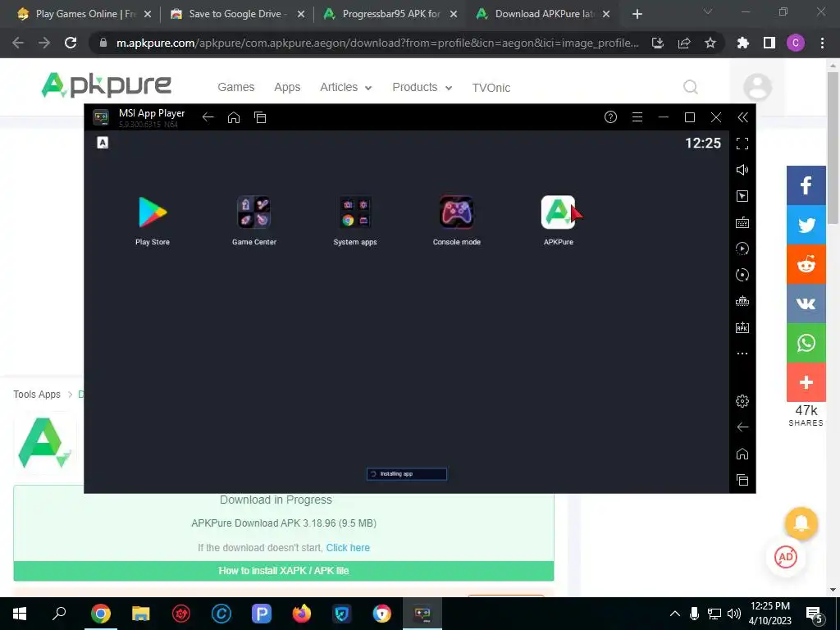Open MSI App Player help
Screen dimensions: 840x630
coord(610,117)
